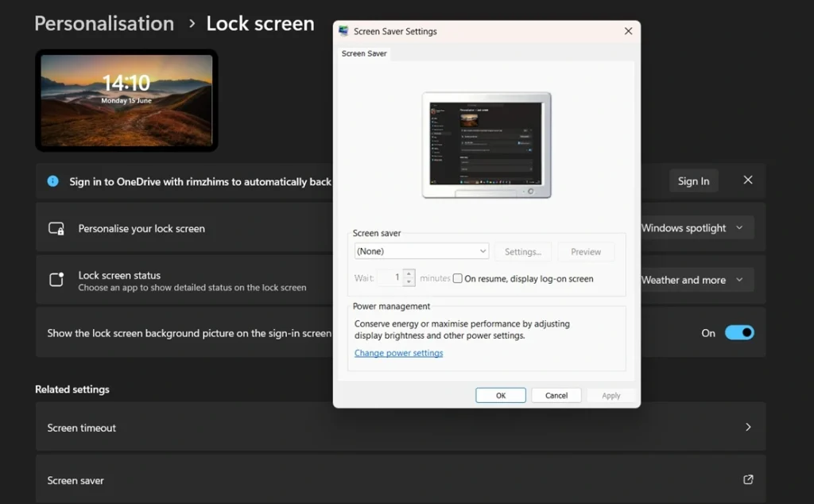Image resolution: width=814 pixels, height=504 pixels.
Task: Click Personalisation in the breadcrumb
Action: (104, 23)
